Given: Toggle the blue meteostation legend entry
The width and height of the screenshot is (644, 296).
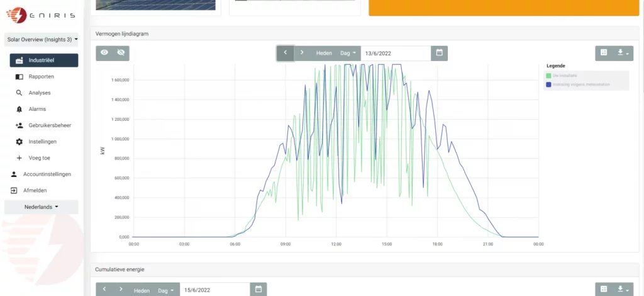Looking at the screenshot, I should (x=578, y=84).
